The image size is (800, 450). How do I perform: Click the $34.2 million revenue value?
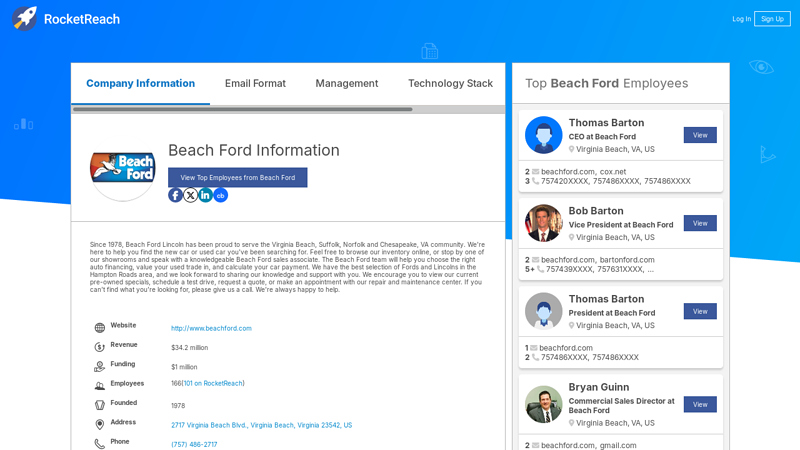(189, 347)
